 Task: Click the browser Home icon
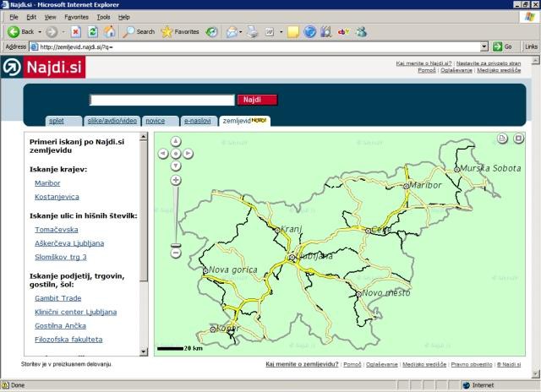(x=109, y=31)
